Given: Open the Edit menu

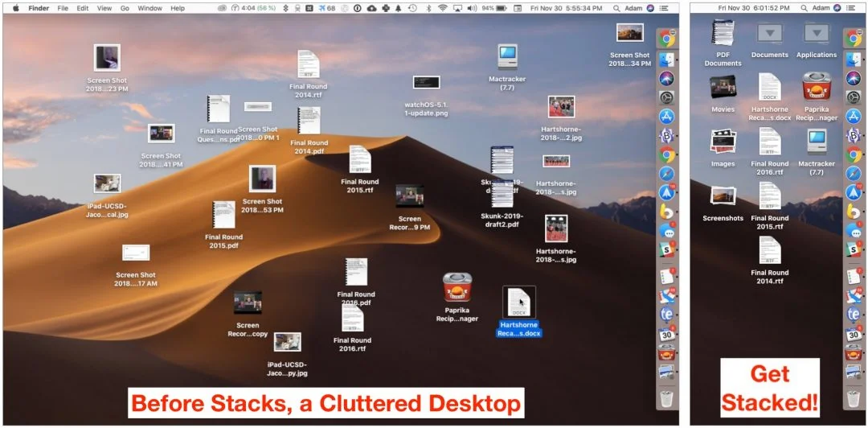Looking at the screenshot, I should pos(83,8).
